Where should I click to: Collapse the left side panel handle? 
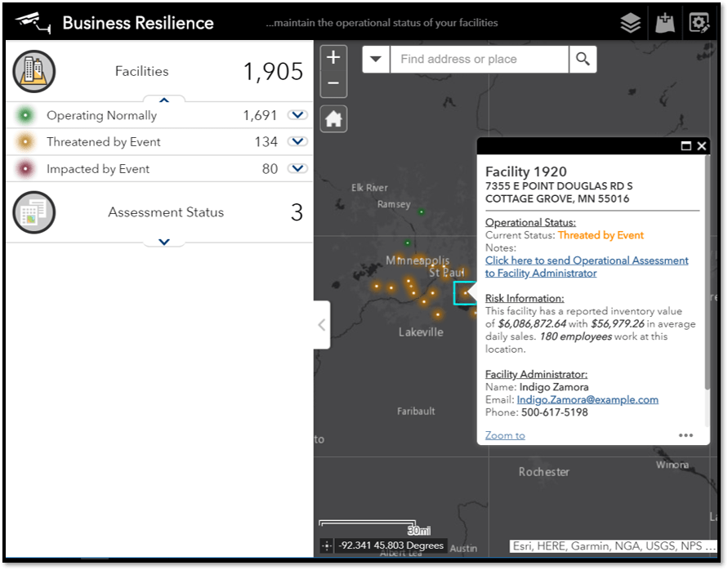322,325
